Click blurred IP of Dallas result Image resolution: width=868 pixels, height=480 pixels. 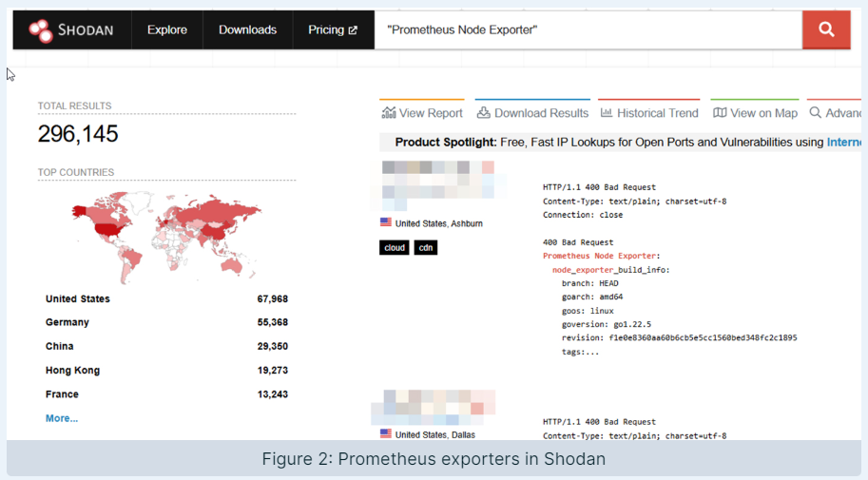click(x=433, y=408)
